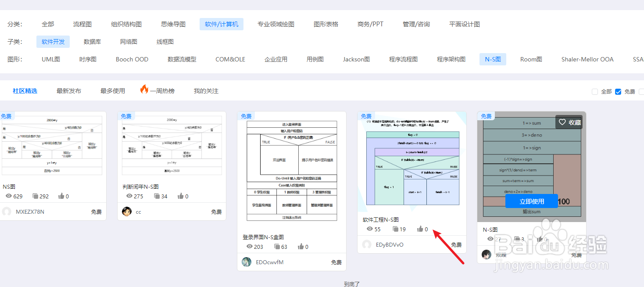Open 登录界面N-S盒图 template thumbnail
This screenshot has height=287, width=644.
coord(292,170)
